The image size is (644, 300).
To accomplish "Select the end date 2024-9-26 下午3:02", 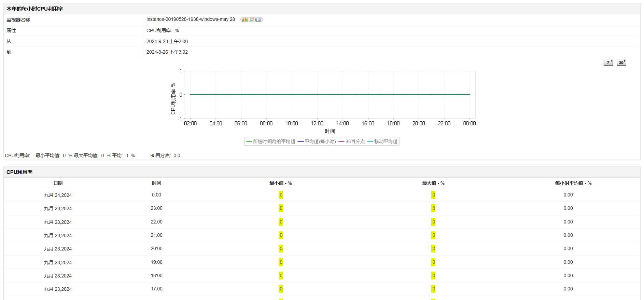I will pyautogui.click(x=167, y=52).
